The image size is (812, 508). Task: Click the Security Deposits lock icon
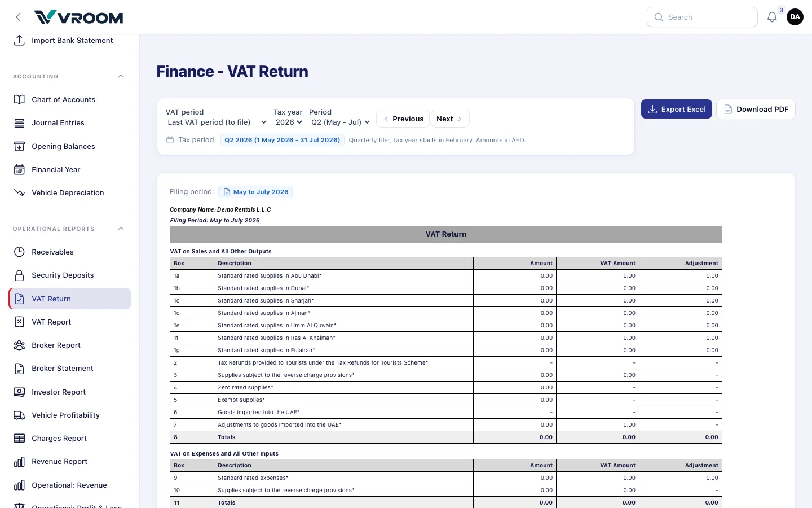tap(19, 275)
